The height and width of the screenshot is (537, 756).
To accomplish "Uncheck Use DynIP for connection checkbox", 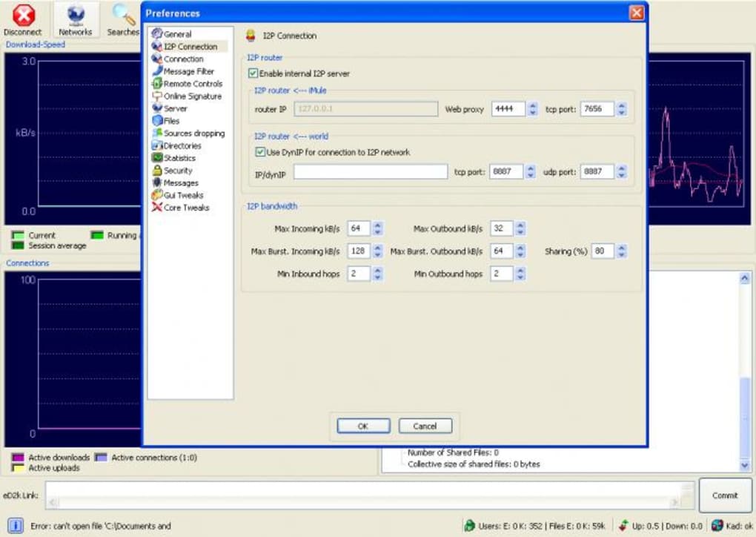I will (x=260, y=152).
